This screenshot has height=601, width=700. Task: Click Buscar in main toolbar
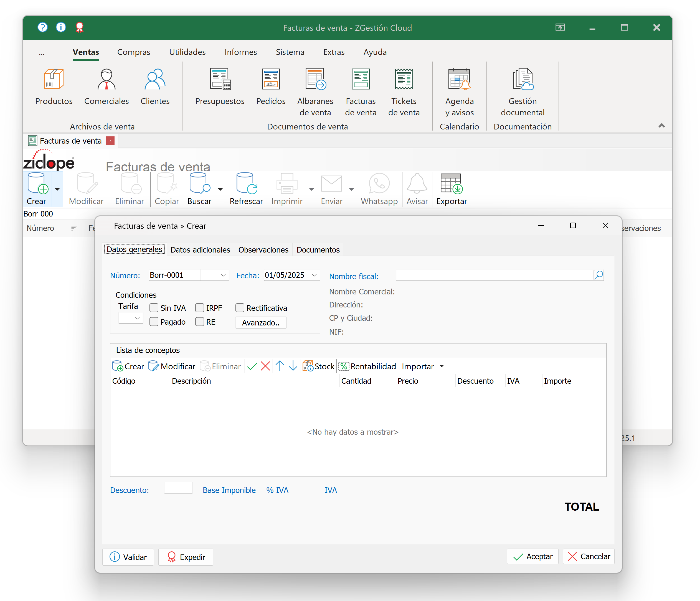(x=199, y=189)
